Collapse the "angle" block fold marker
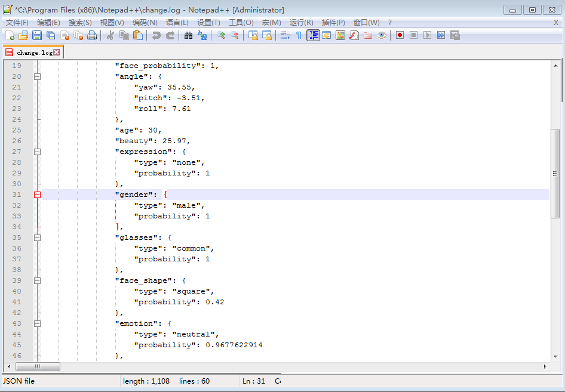The width and height of the screenshot is (565, 392). click(x=37, y=77)
